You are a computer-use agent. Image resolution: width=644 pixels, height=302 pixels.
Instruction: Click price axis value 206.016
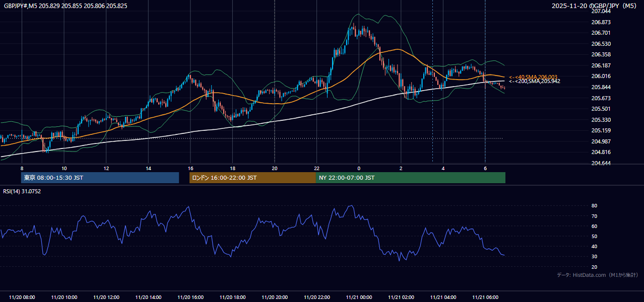coord(601,76)
